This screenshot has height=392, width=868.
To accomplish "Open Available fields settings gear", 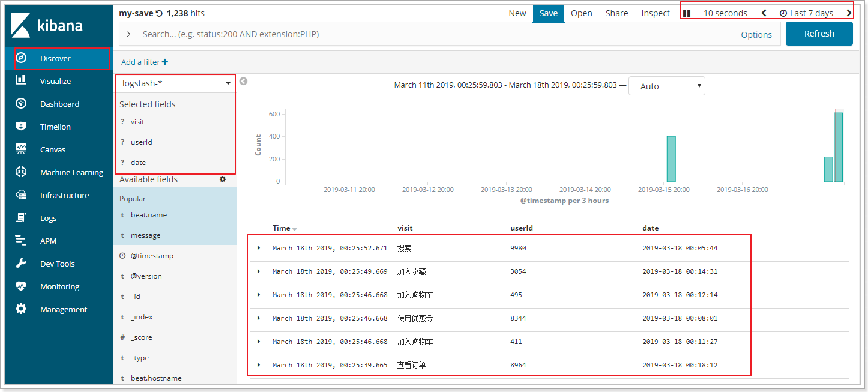I will (223, 179).
